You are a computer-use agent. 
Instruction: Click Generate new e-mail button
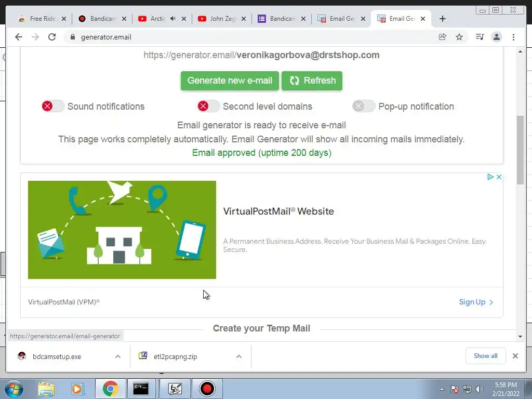pyautogui.click(x=230, y=81)
